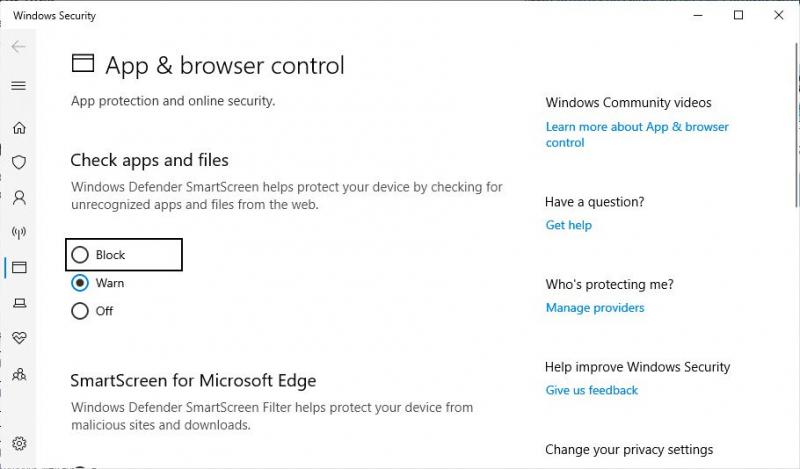Image resolution: width=800 pixels, height=469 pixels.
Task: Open the Home section in sidebar
Action: pyautogui.click(x=18, y=128)
